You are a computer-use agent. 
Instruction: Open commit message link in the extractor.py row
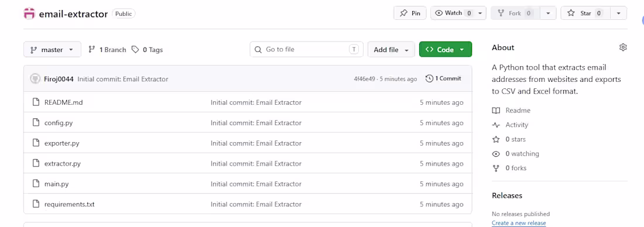pyautogui.click(x=256, y=163)
